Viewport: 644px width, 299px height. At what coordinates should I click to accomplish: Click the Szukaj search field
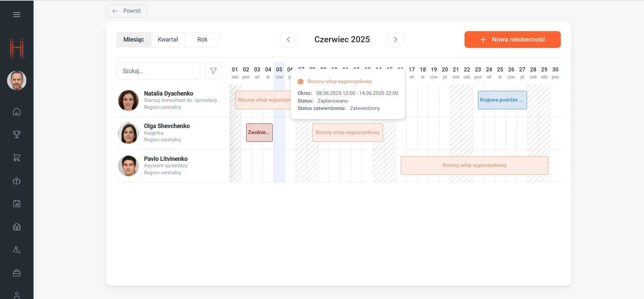pyautogui.click(x=158, y=71)
